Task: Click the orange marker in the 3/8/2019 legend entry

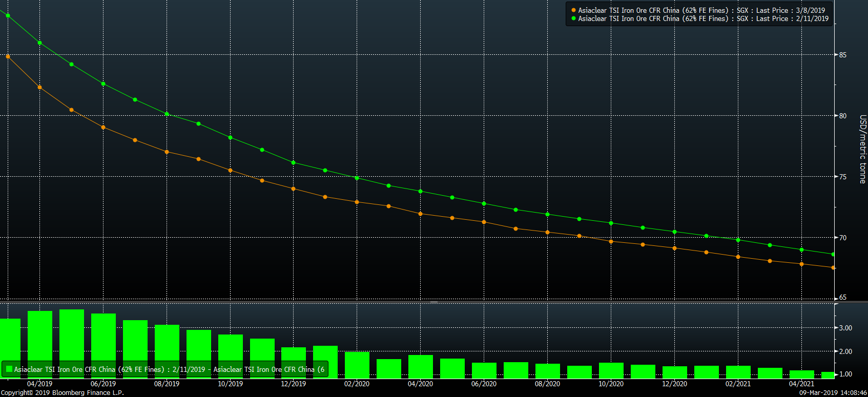Action: (573, 10)
